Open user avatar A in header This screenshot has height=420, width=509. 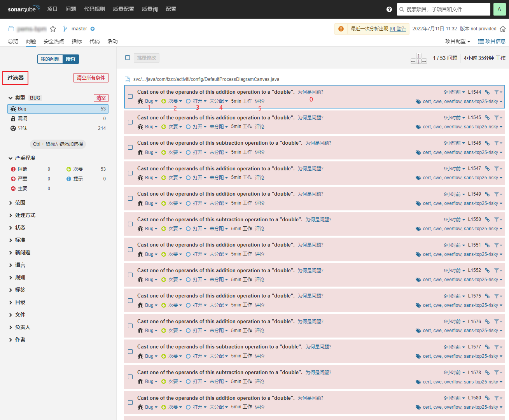(499, 9)
